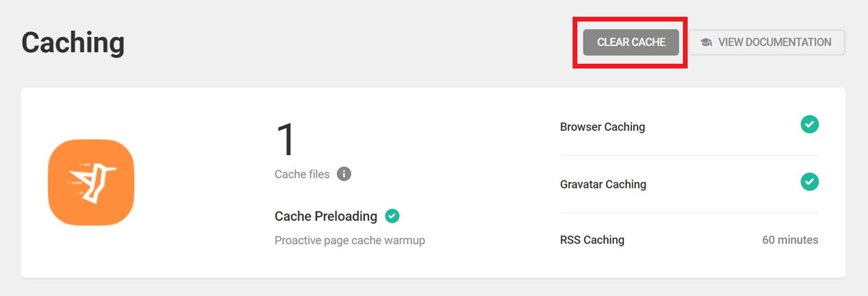Click the blank area between logo and cache count

pyautogui.click(x=204, y=182)
